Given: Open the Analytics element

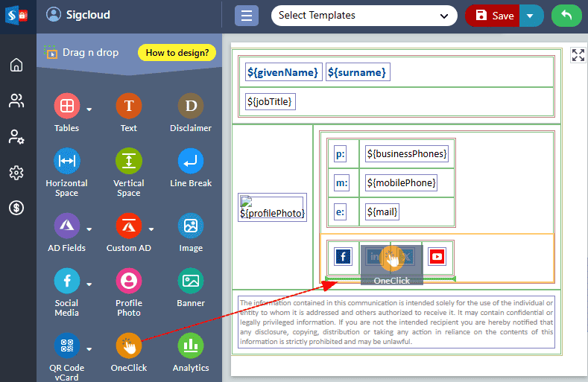Looking at the screenshot, I should (191, 346).
